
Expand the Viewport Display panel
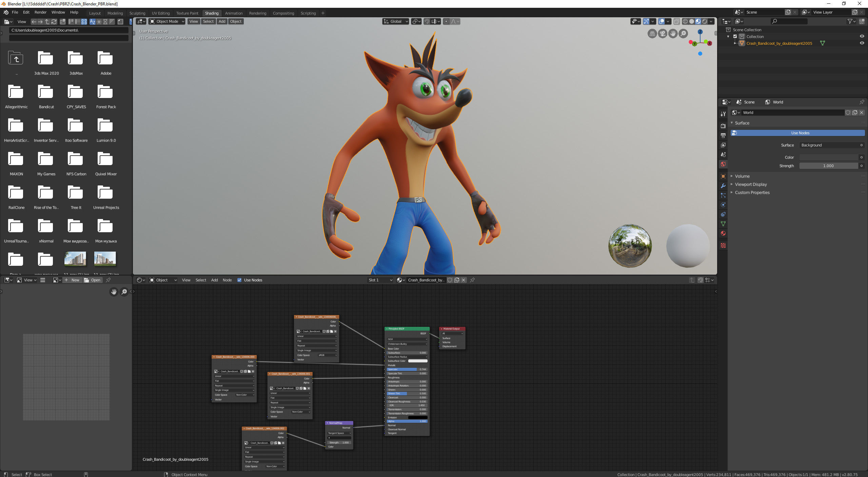click(x=751, y=184)
